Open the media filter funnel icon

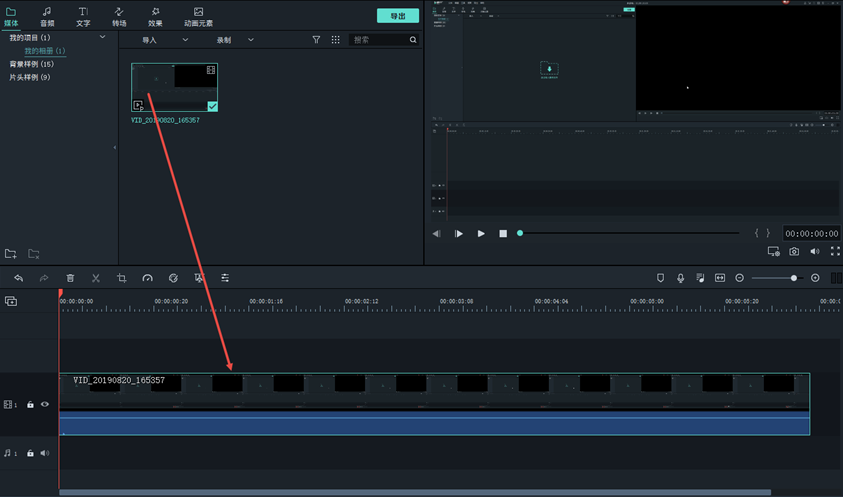point(316,40)
